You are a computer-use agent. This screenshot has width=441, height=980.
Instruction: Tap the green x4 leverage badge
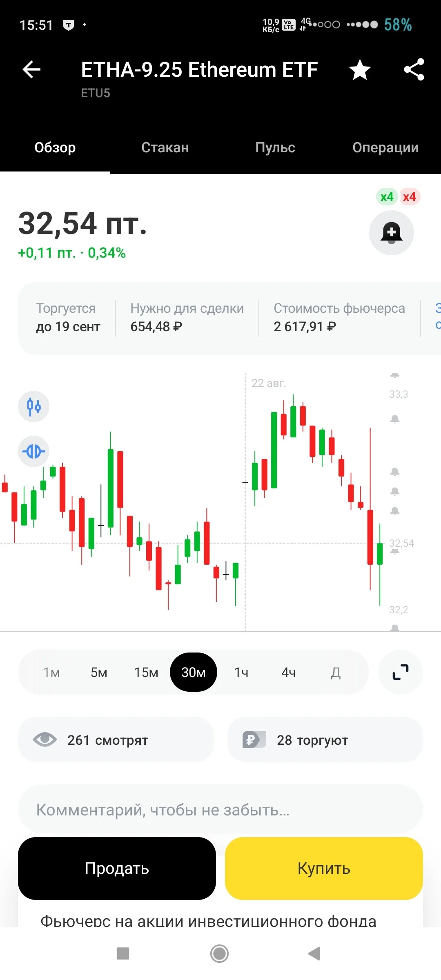point(387,197)
